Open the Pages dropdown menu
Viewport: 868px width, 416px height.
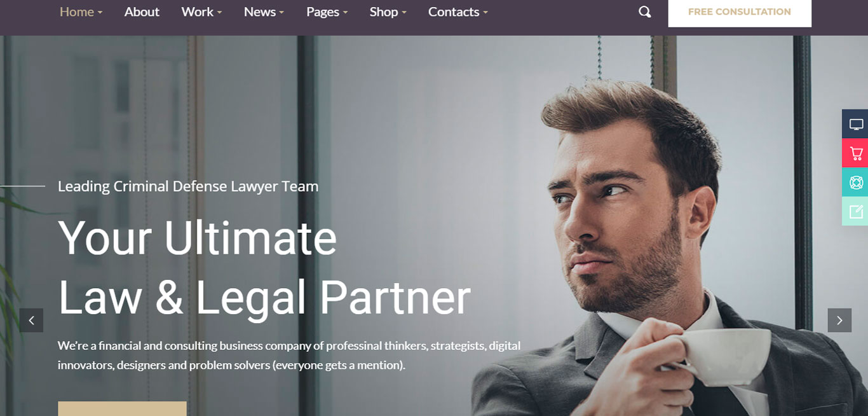click(x=327, y=12)
